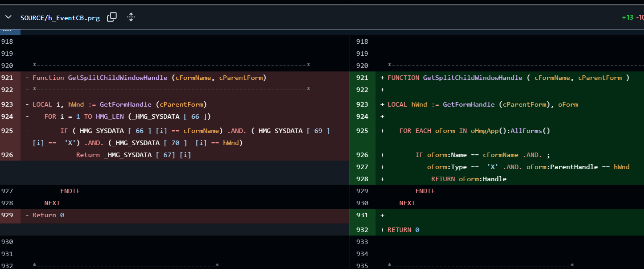Collapse the SOURCE/h_EventCB.prg file diff
Image resolution: width=644 pixels, height=269 pixels.
[8, 17]
